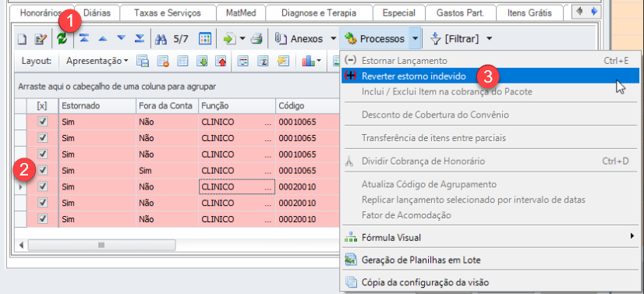This screenshot has height=294, width=644.
Task: Click delete layout icon with orange minus
Action: (x=163, y=61)
